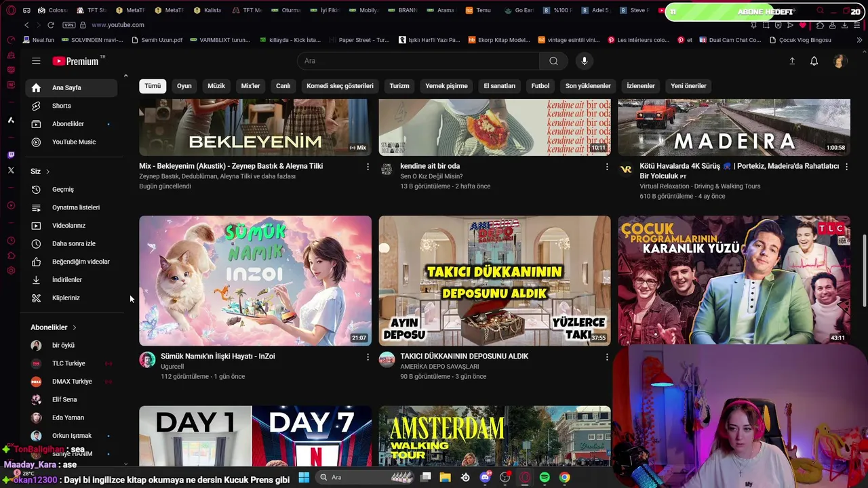Select the Oyun filter chip
Viewport: 868px width, 488px height.
[x=184, y=86]
